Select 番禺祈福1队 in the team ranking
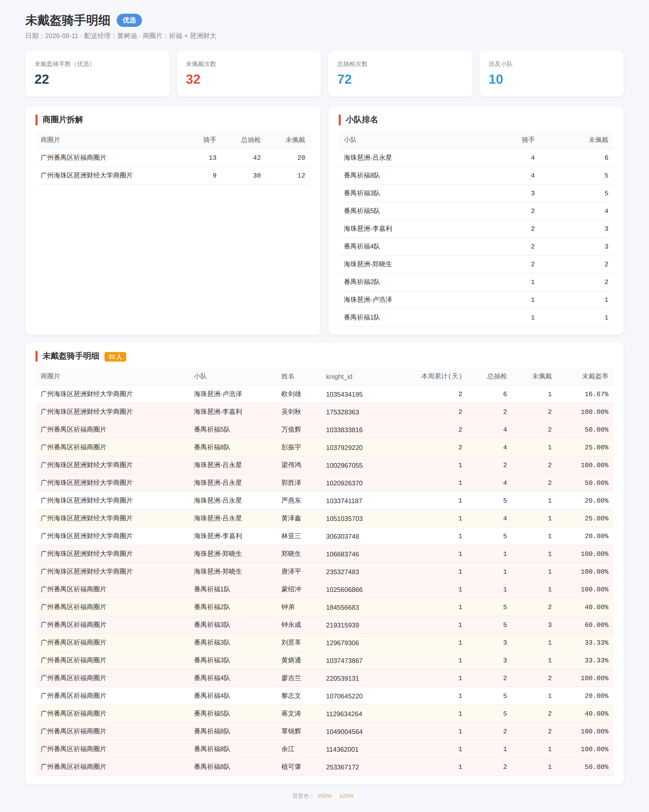This screenshot has height=812, width=649. pos(362,317)
